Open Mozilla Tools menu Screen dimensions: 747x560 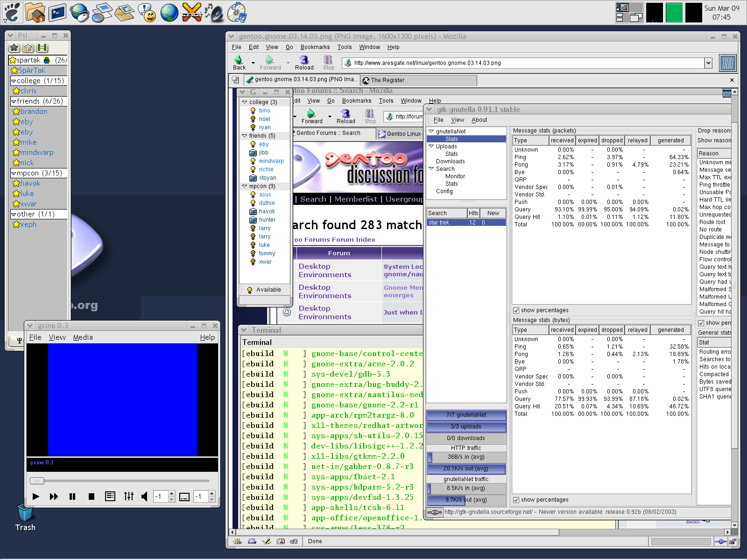(x=345, y=47)
